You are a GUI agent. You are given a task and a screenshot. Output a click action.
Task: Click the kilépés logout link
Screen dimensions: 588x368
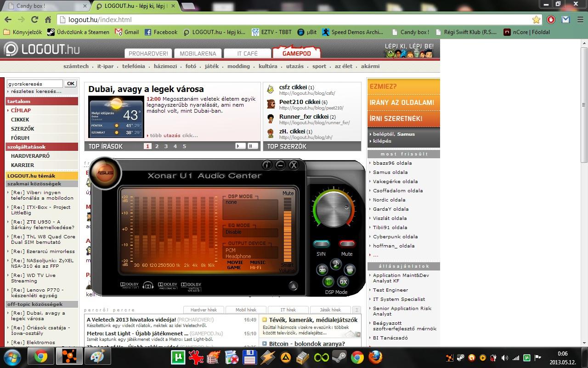click(x=382, y=141)
